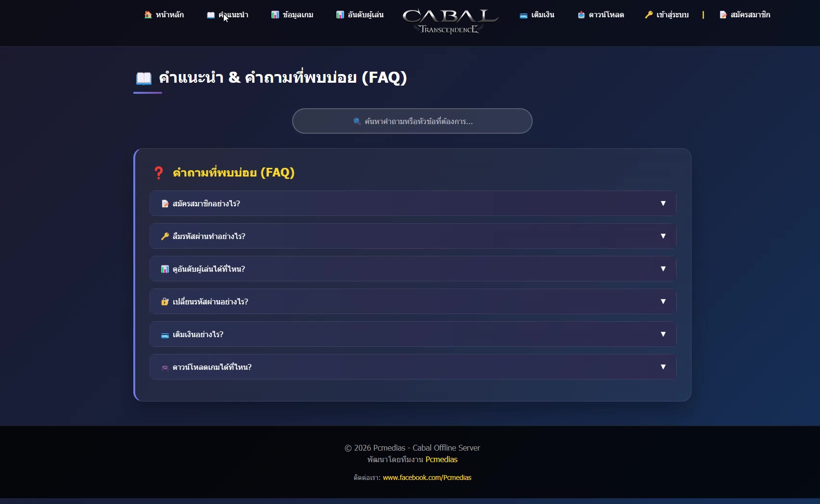This screenshot has height=504, width=820.
Task: Click the เปลี่ยนรหัสผ่านอย่างไร? question text
Action: pos(210,302)
